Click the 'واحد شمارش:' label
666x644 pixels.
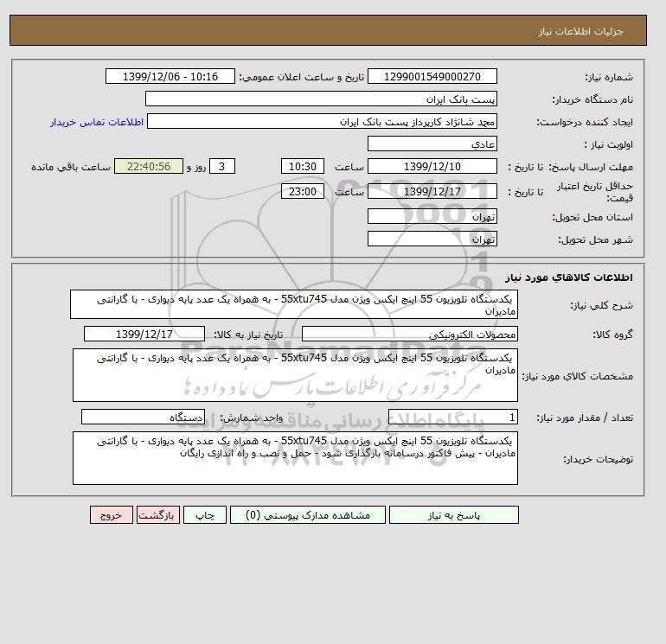pyautogui.click(x=251, y=418)
